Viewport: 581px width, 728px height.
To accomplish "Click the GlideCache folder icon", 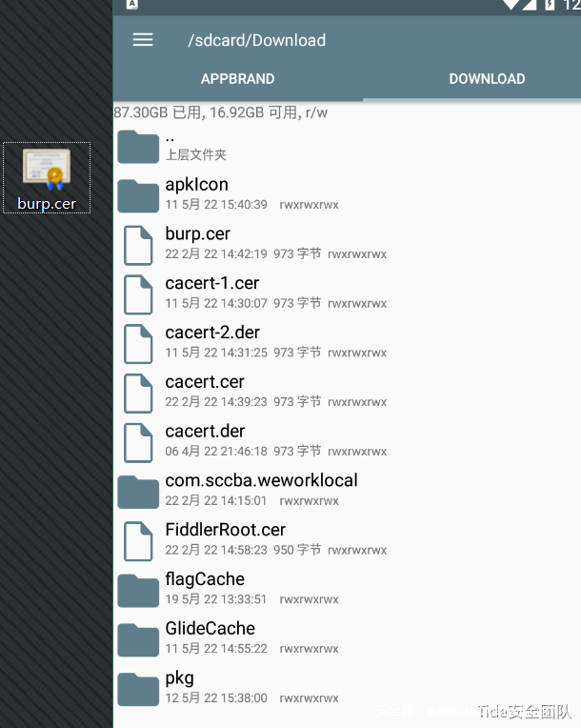I will tap(138, 639).
